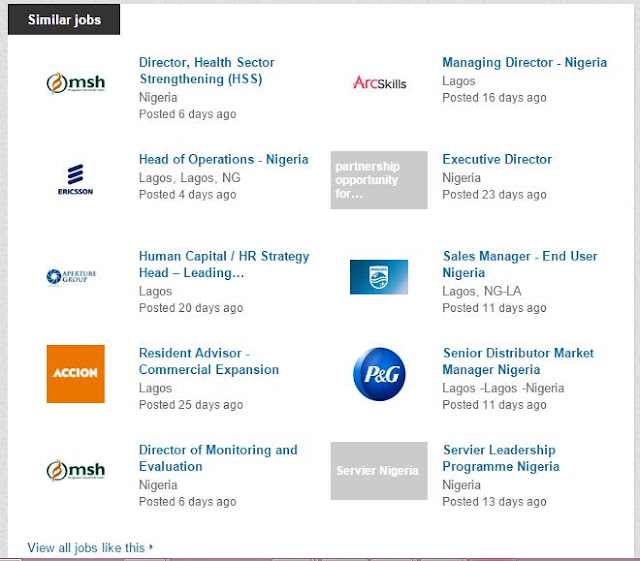This screenshot has width=640, height=561.
Task: Click the Aperture Group logo
Action: pos(72,276)
